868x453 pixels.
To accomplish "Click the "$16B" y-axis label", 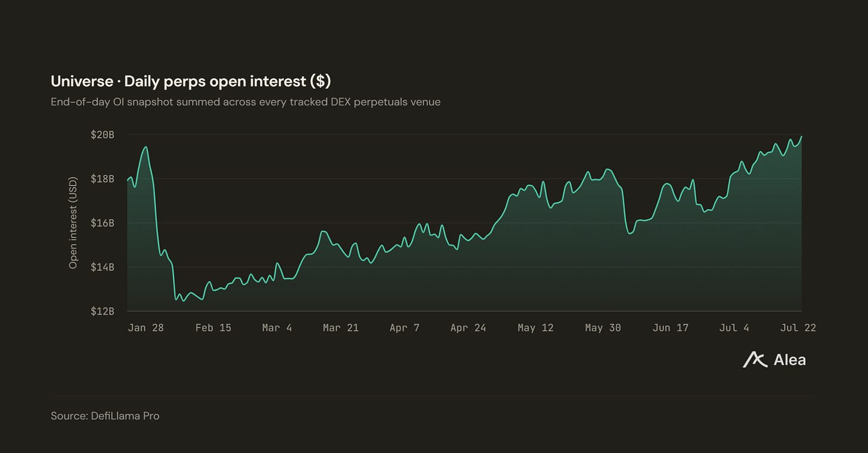I will pos(103,223).
